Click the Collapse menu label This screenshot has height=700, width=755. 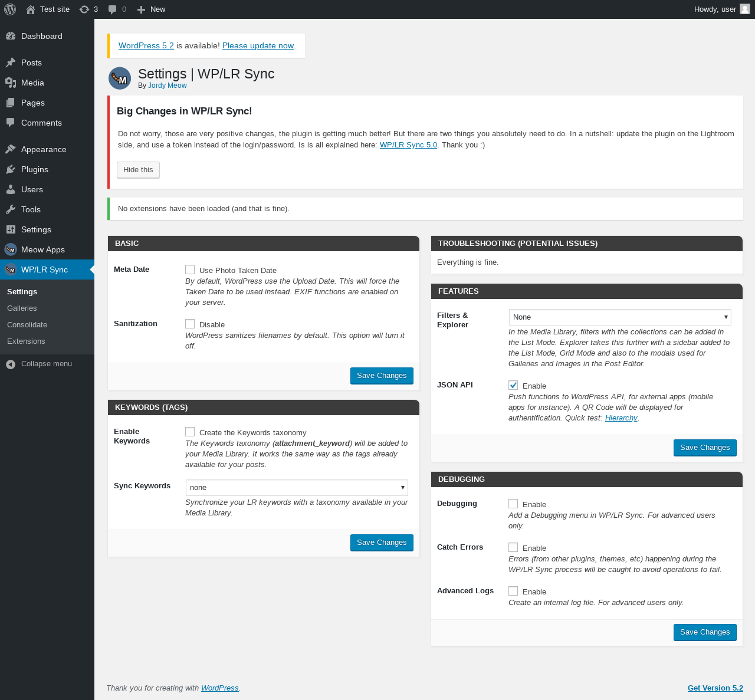pos(47,364)
